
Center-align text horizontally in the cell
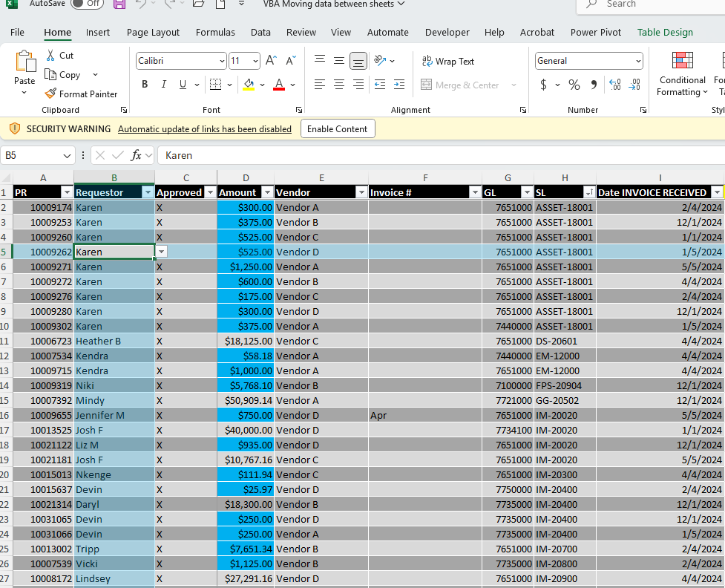[x=339, y=85]
